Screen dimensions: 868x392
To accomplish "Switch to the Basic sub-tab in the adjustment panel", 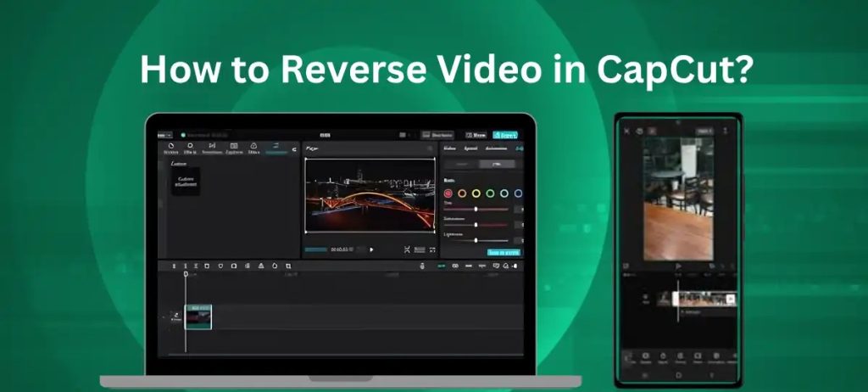I will click(462, 164).
